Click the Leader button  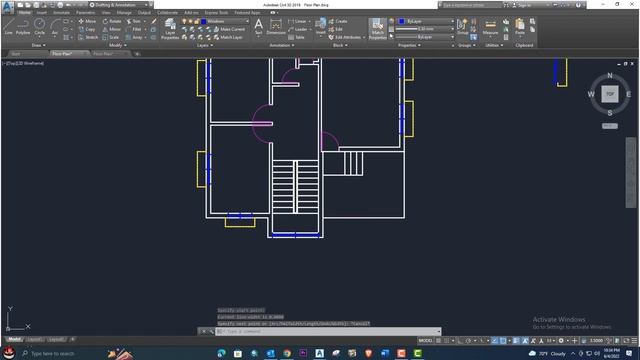click(298, 29)
